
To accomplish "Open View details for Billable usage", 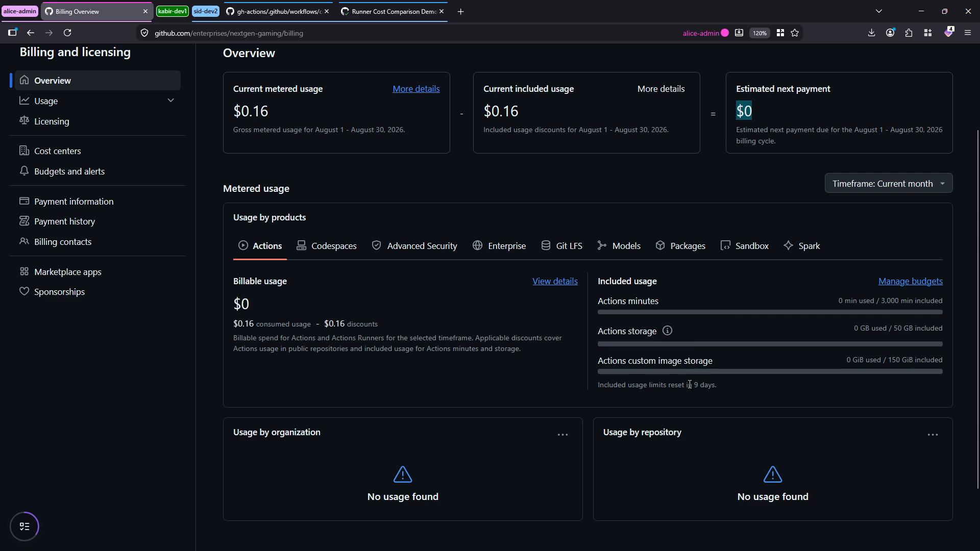I will (x=555, y=281).
